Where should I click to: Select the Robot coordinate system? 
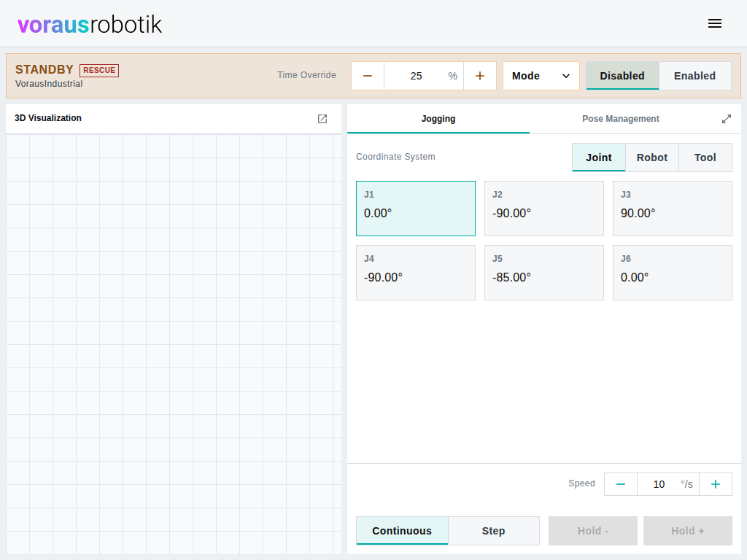[x=651, y=157]
